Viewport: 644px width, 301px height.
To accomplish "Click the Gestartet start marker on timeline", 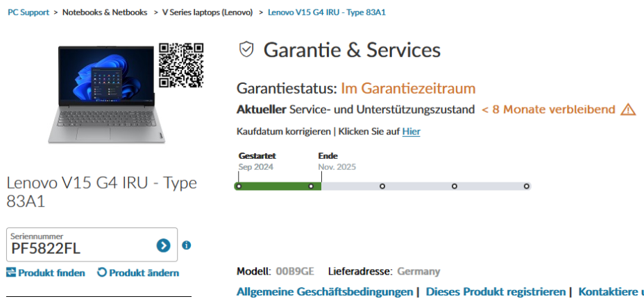I will point(239,186).
